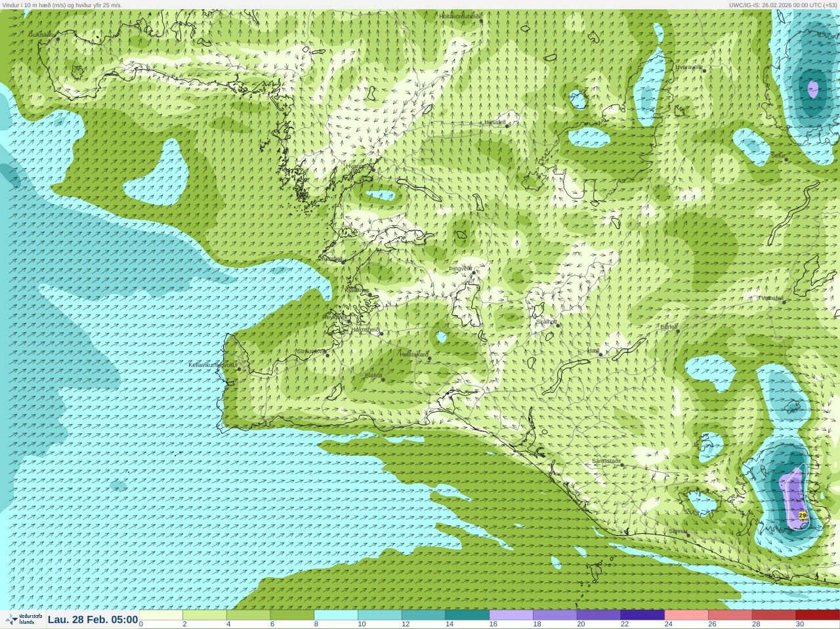840x629 pixels.
Task: Click the Reykjavík station label
Action: pyautogui.click(x=334, y=316)
